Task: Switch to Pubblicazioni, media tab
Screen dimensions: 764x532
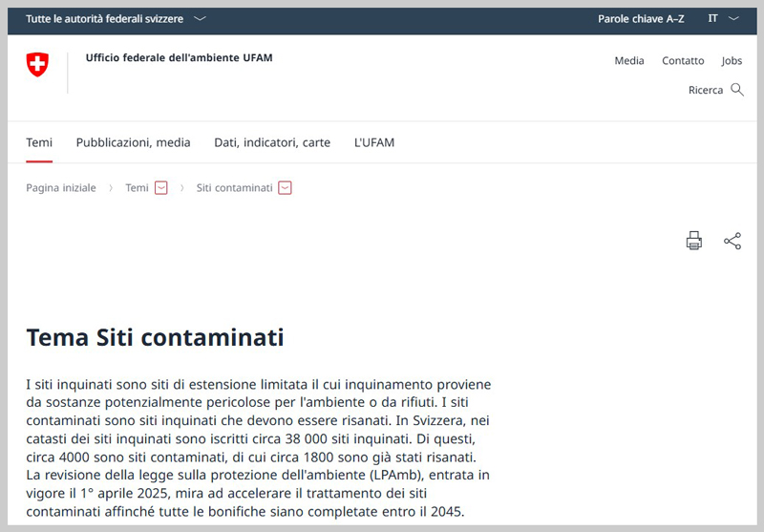Action: pyautogui.click(x=133, y=143)
